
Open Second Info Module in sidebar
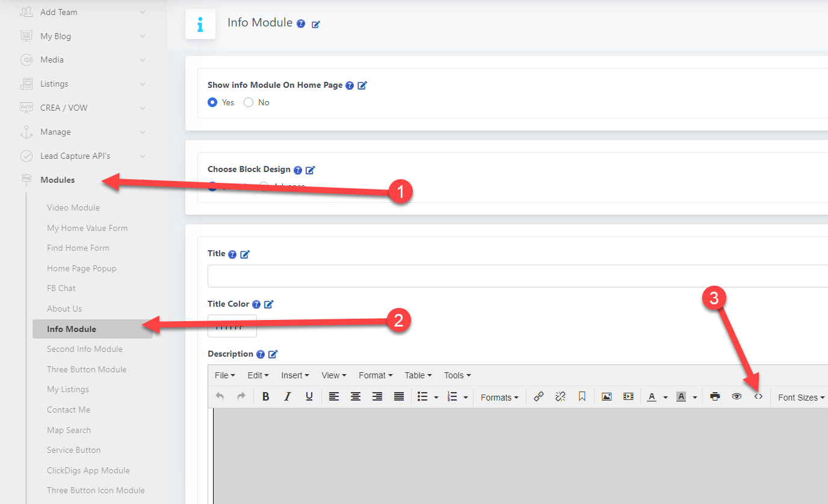click(85, 349)
